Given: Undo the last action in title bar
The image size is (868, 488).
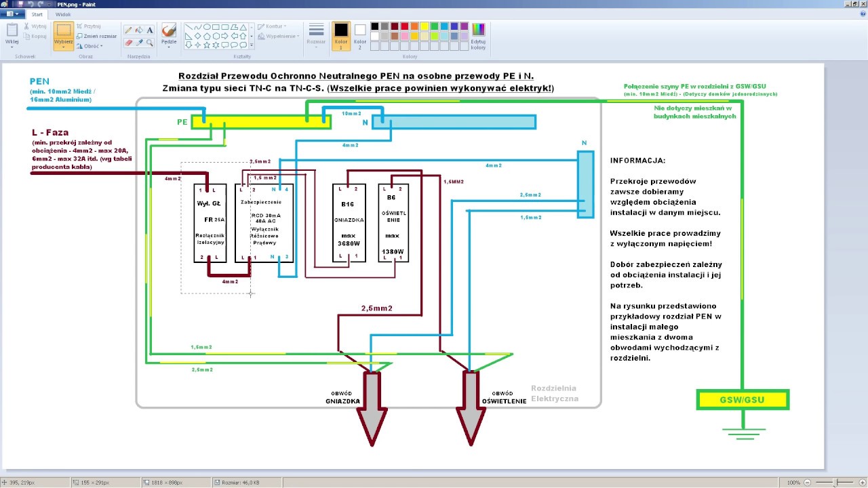Looking at the screenshot, I should point(30,4).
